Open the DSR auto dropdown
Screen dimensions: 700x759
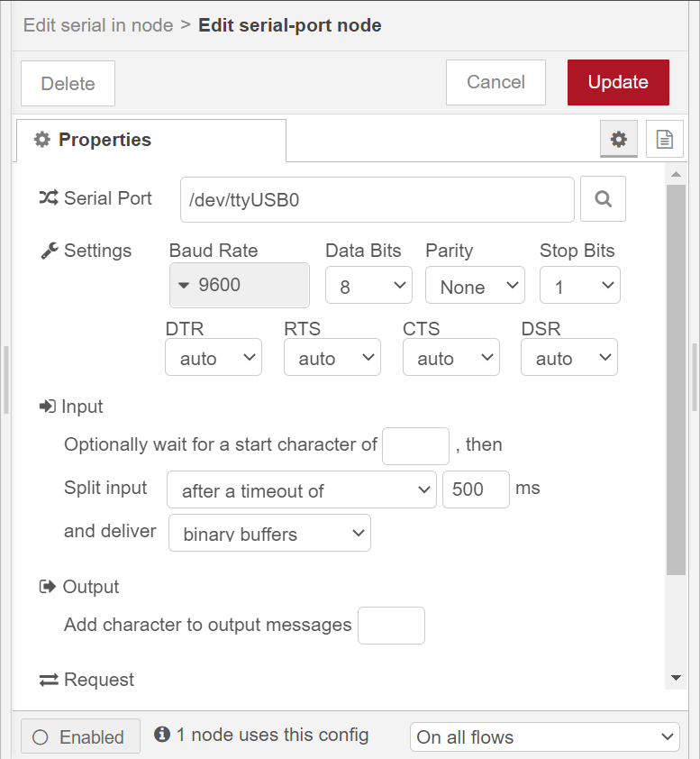pos(569,357)
